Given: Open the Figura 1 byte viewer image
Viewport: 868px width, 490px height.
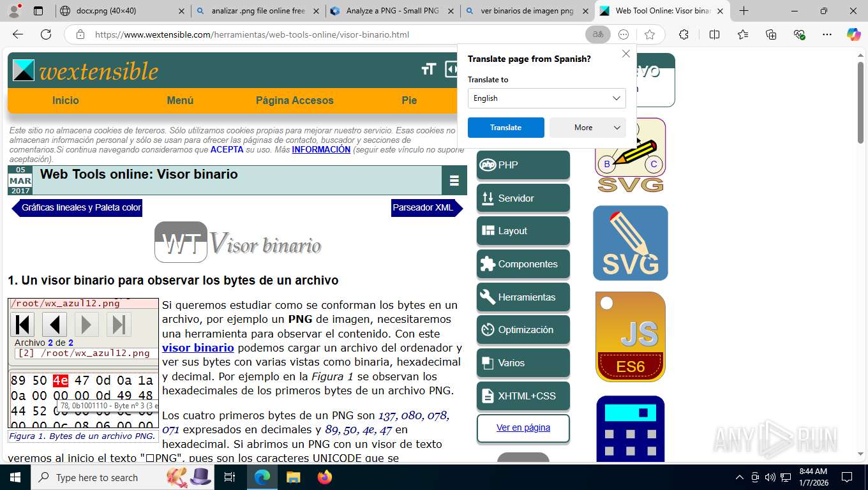Looking at the screenshot, I should (x=83, y=363).
